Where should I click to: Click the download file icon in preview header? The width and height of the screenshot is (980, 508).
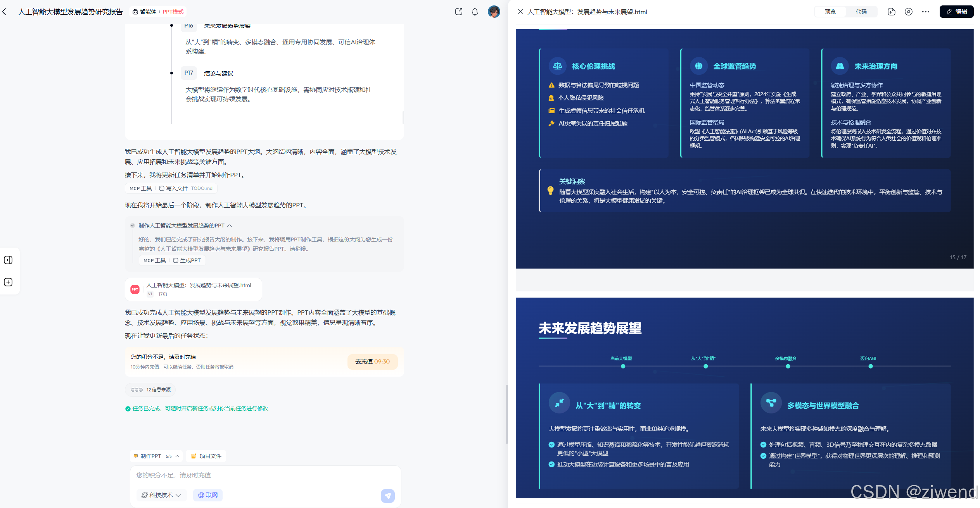click(x=891, y=12)
